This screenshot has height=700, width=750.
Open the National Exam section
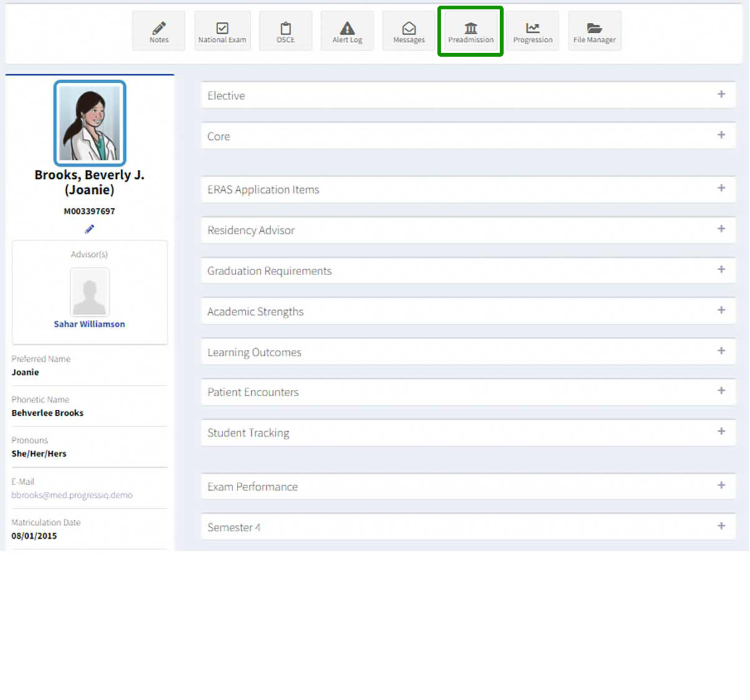click(x=222, y=31)
